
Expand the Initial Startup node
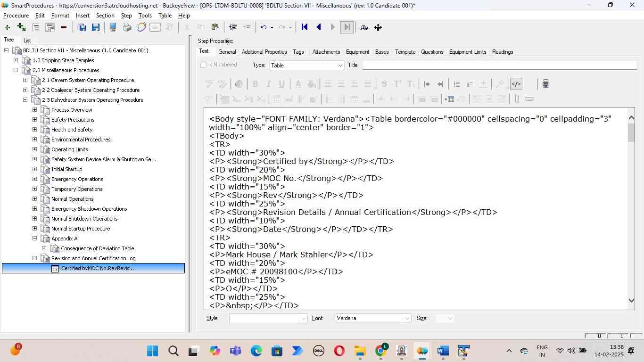pos(34,169)
